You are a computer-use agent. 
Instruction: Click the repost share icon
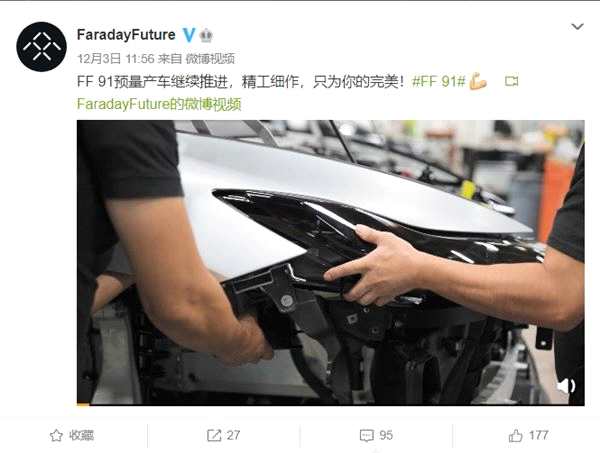tap(214, 435)
